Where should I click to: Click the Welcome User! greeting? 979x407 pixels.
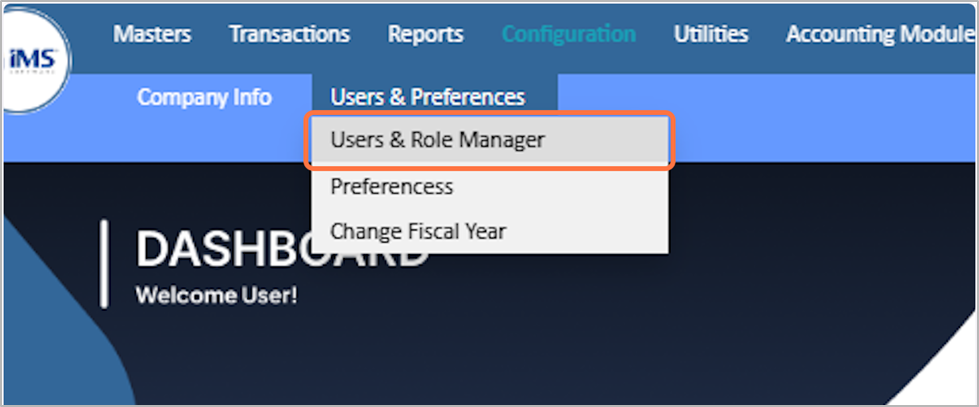coord(216,296)
